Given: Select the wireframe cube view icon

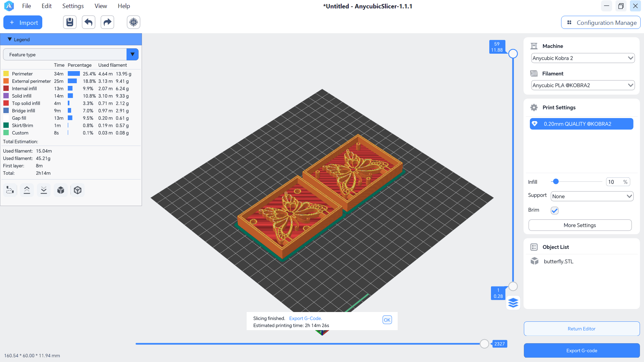Looking at the screenshot, I should (78, 190).
